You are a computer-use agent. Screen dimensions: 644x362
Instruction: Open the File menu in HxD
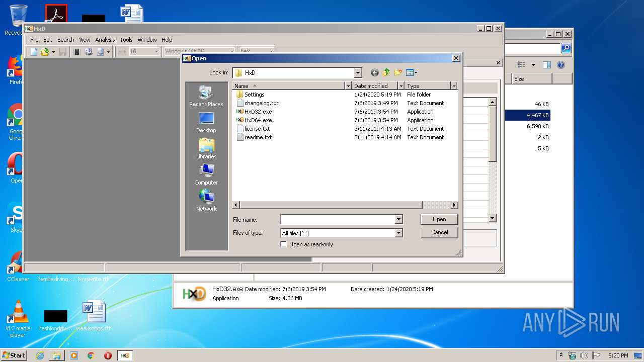[34, 40]
